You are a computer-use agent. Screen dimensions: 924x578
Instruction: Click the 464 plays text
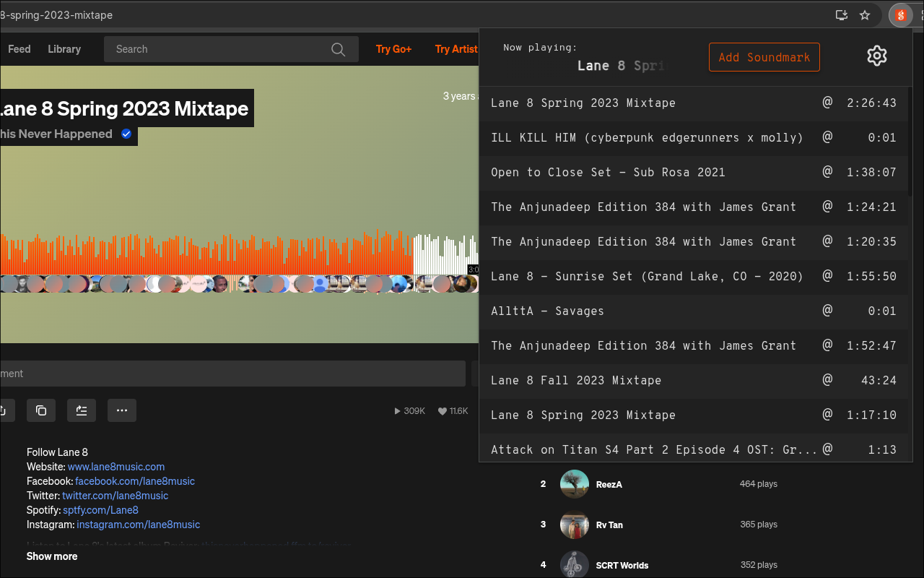(x=759, y=484)
